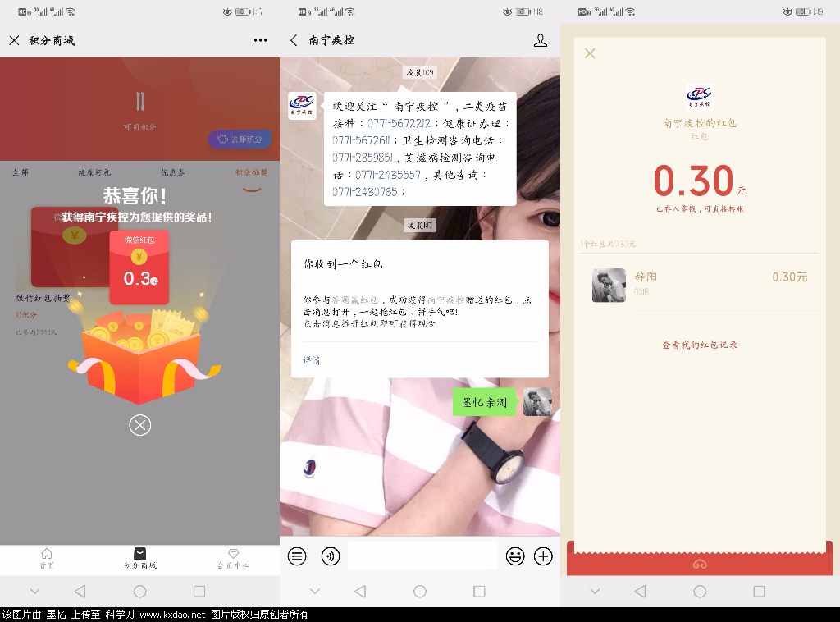This screenshot has width=840, height=622.
Task: Tap the Android back button in left phone
Action: point(80,591)
